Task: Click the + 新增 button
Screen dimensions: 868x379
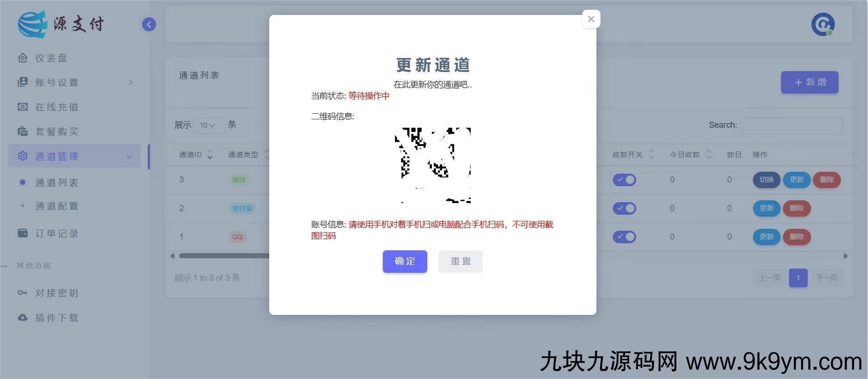Action: (810, 82)
